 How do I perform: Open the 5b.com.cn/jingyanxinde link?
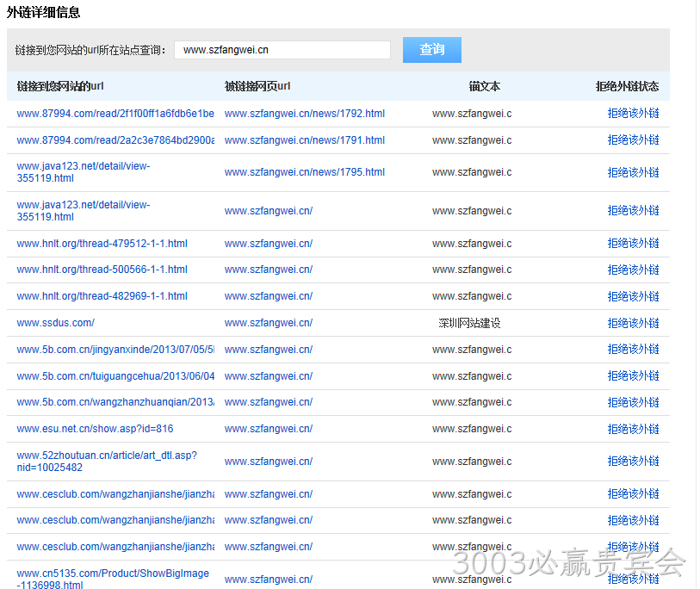click(115, 350)
